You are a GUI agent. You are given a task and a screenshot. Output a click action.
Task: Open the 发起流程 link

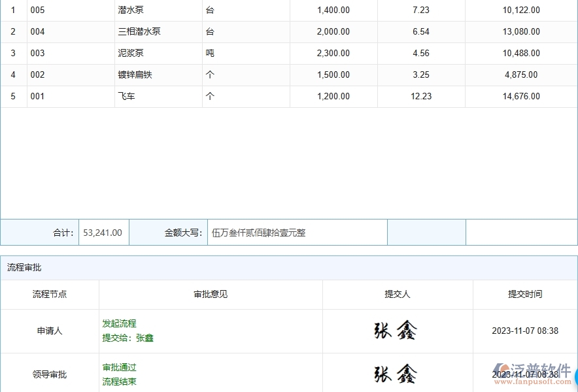coord(118,323)
